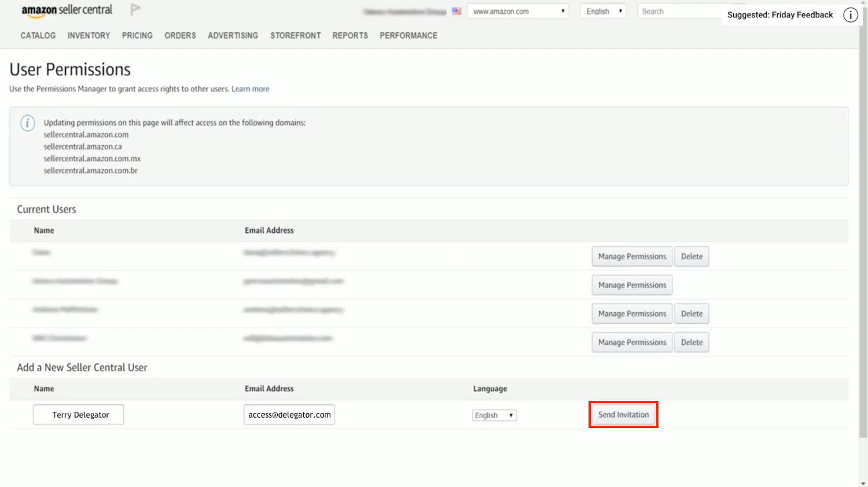Click Manage Permissions for the first user
The image size is (868, 487).
(x=632, y=256)
